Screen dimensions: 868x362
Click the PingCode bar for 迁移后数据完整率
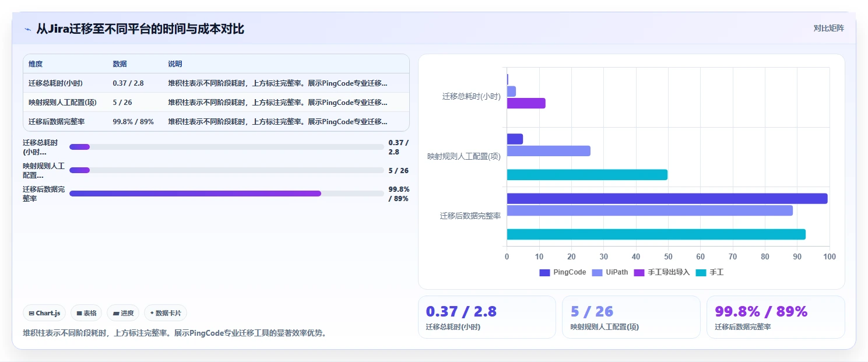coord(667,199)
